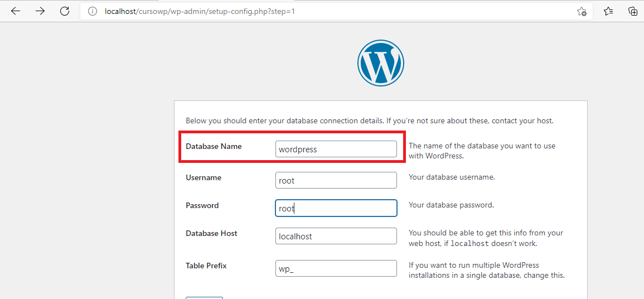Click 'The name of the database' description
Screen dimensions: 644x299
(483, 151)
